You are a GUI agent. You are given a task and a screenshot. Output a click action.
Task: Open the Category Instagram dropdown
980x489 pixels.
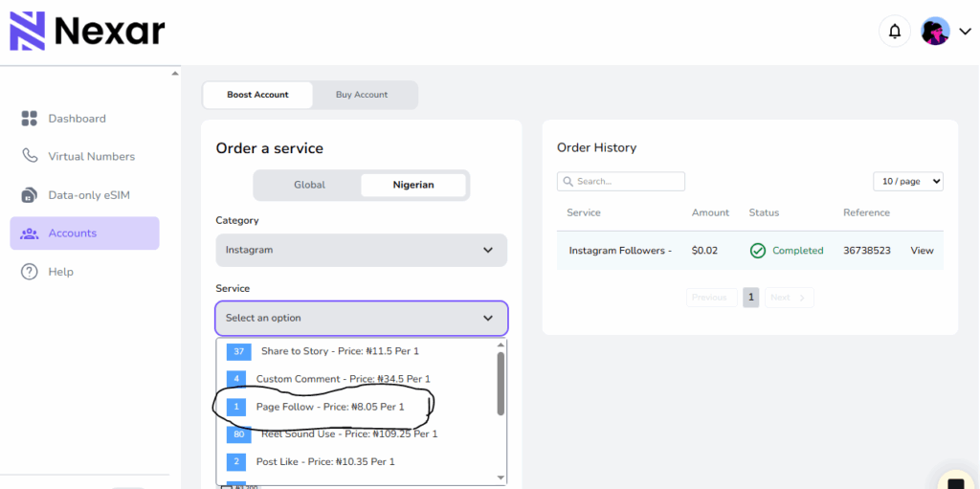[361, 250]
